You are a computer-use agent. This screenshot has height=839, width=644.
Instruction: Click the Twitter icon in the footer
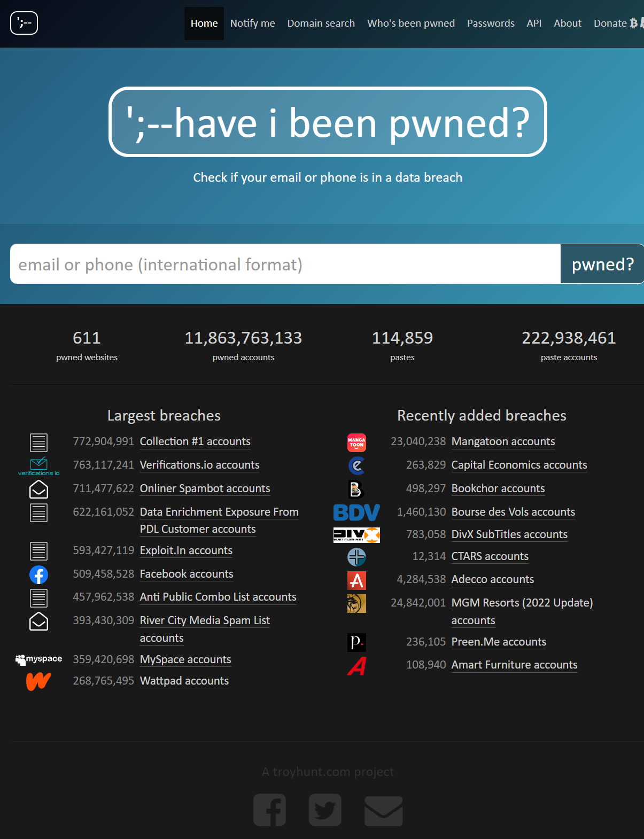pos(325,810)
